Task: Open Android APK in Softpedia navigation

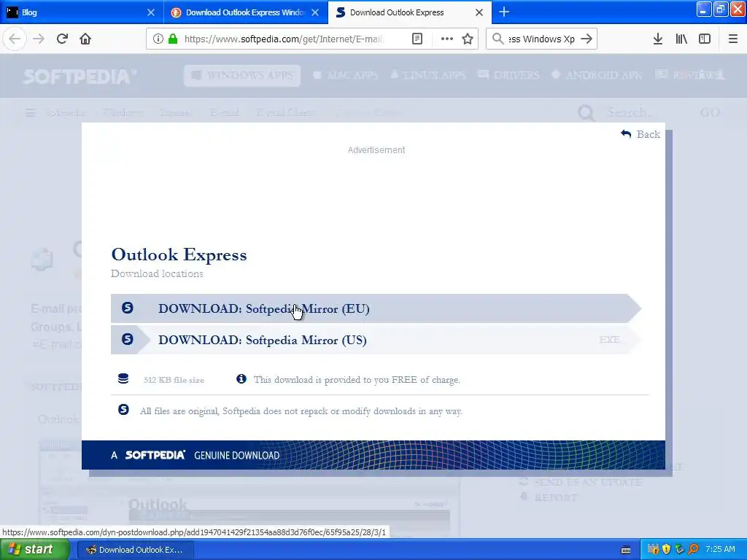Action: point(597,75)
